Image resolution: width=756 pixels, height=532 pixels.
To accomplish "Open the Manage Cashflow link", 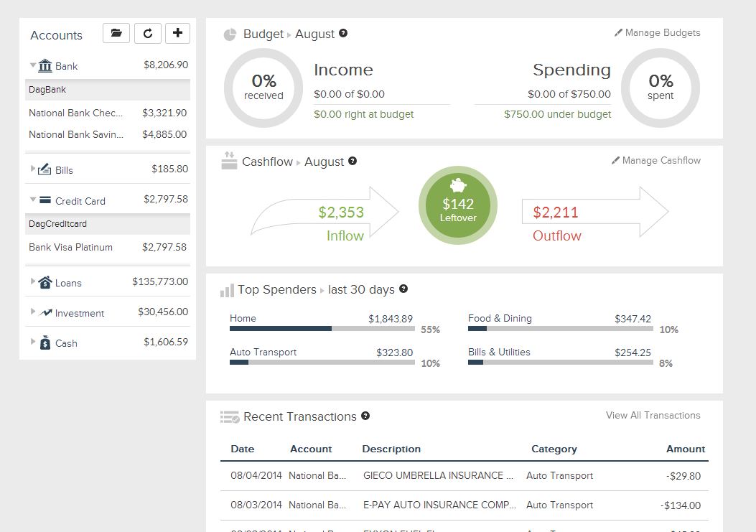I will (x=655, y=161).
